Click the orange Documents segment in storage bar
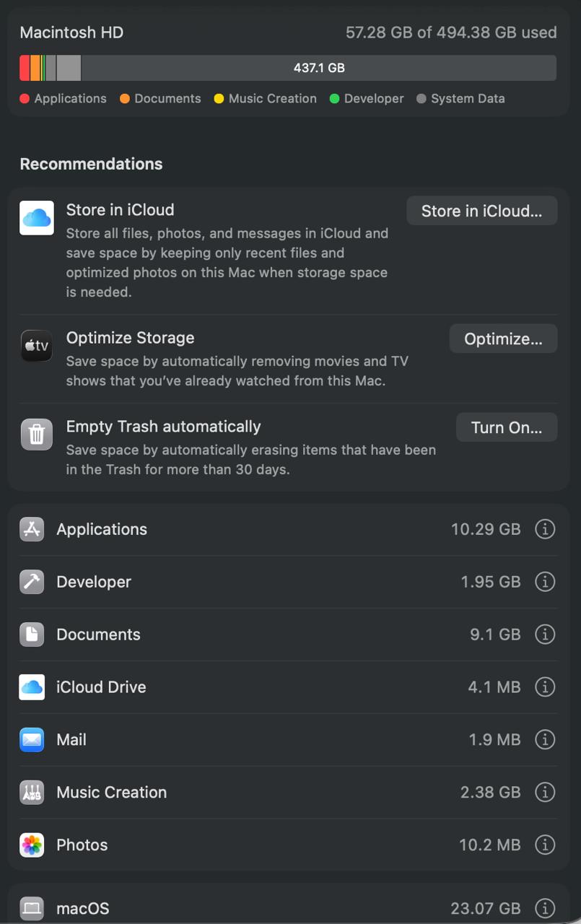 pyautogui.click(x=35, y=68)
